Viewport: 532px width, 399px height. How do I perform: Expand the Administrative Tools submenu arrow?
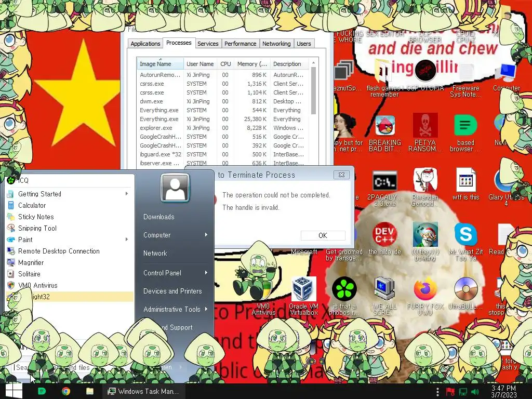click(x=206, y=309)
